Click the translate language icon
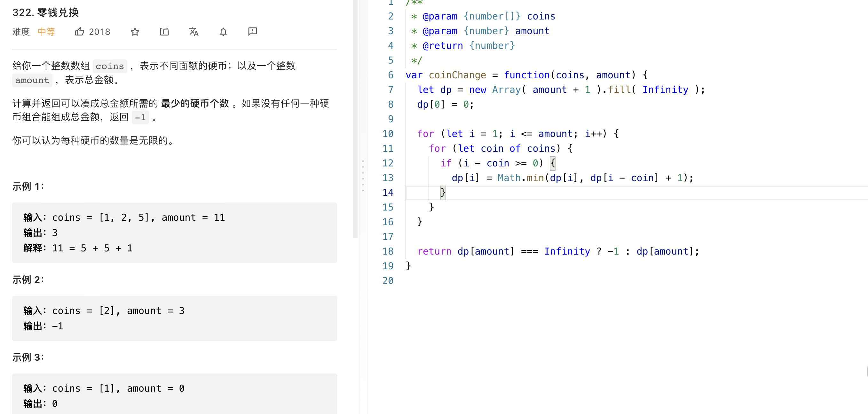868x414 pixels. [x=194, y=32]
